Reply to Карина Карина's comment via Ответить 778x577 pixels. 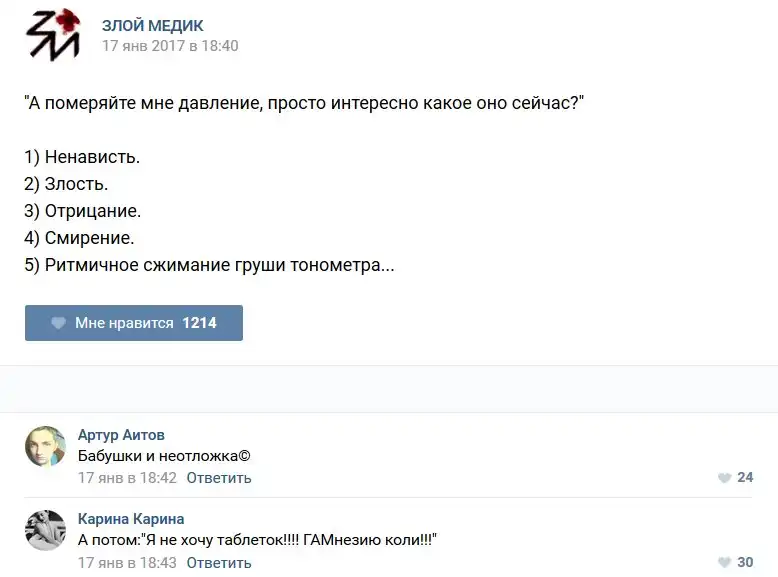coord(219,563)
